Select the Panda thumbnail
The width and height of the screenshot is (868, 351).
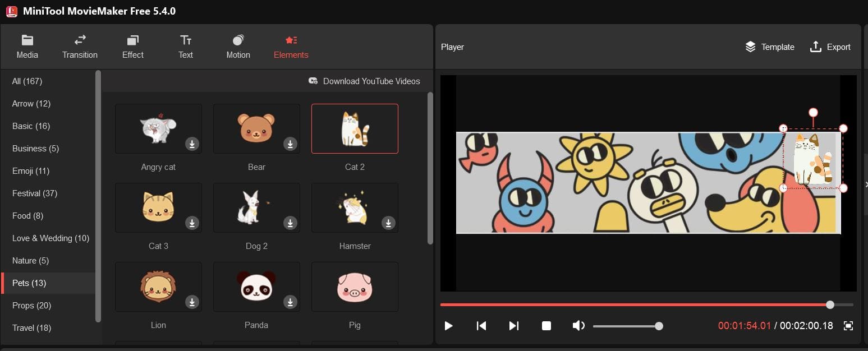(256, 287)
